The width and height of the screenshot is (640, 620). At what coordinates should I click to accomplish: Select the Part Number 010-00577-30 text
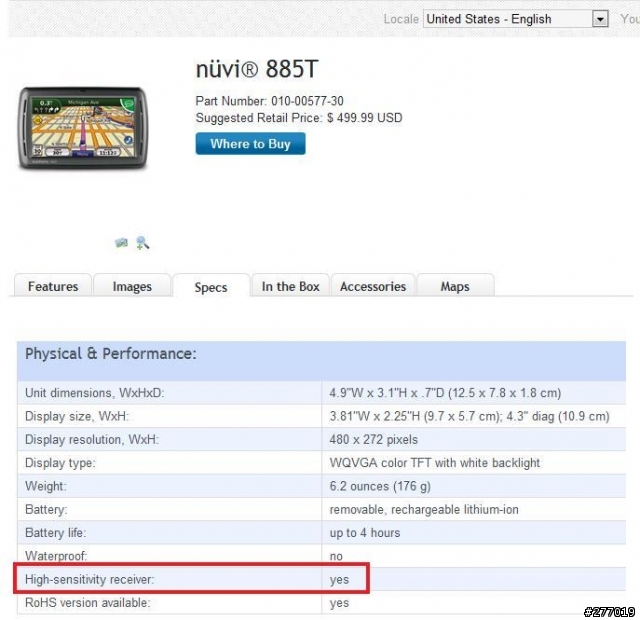pyautogui.click(x=269, y=101)
